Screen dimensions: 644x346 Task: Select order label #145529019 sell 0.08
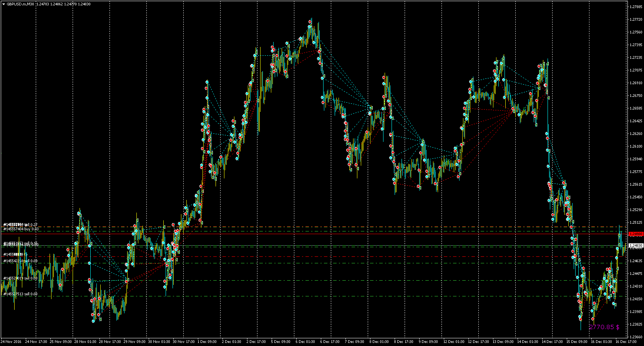pos(20,278)
